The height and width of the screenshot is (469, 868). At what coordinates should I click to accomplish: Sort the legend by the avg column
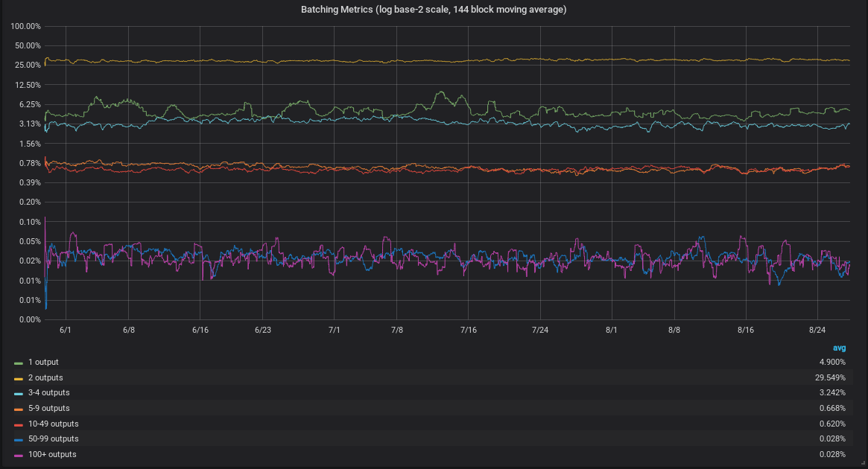click(839, 348)
